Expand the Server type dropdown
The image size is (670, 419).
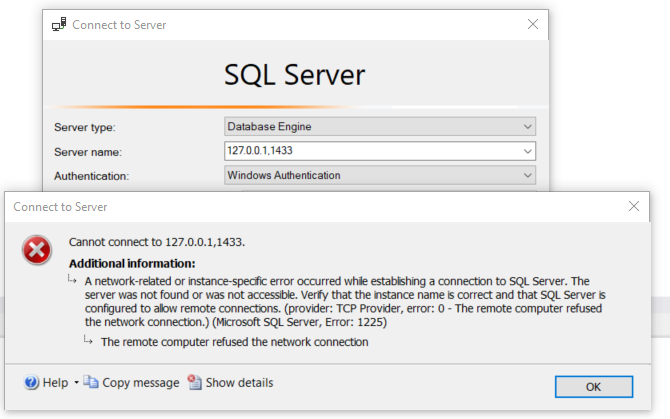(x=528, y=127)
